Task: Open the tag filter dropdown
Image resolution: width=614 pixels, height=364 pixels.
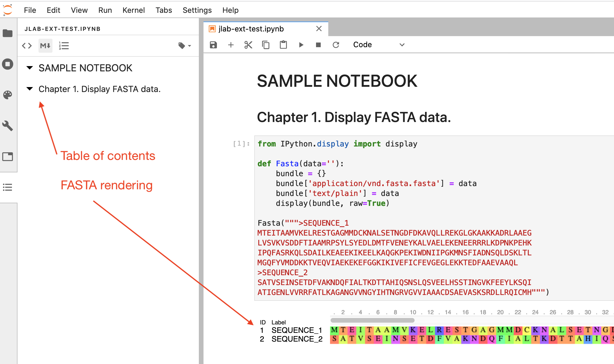Action: 185,46
